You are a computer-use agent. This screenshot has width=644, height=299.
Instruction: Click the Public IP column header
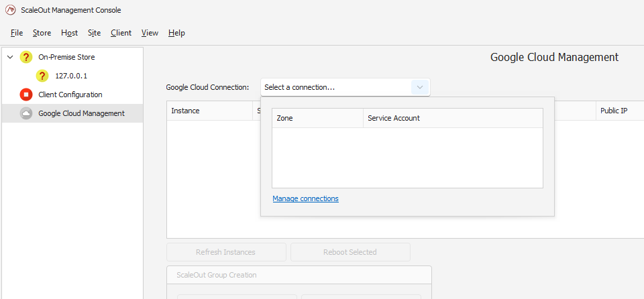(x=620, y=111)
